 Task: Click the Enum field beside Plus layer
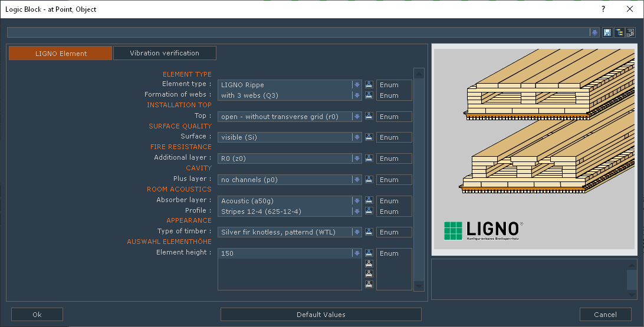[394, 180]
